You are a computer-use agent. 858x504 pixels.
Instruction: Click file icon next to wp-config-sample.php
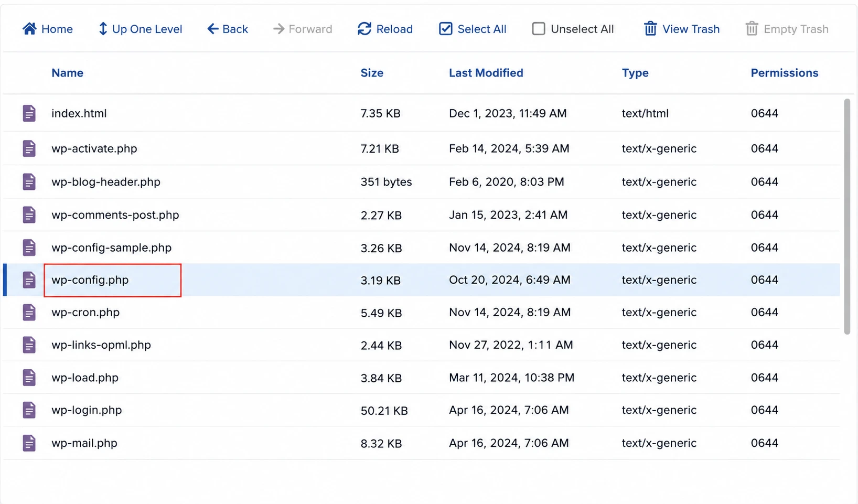pos(29,248)
